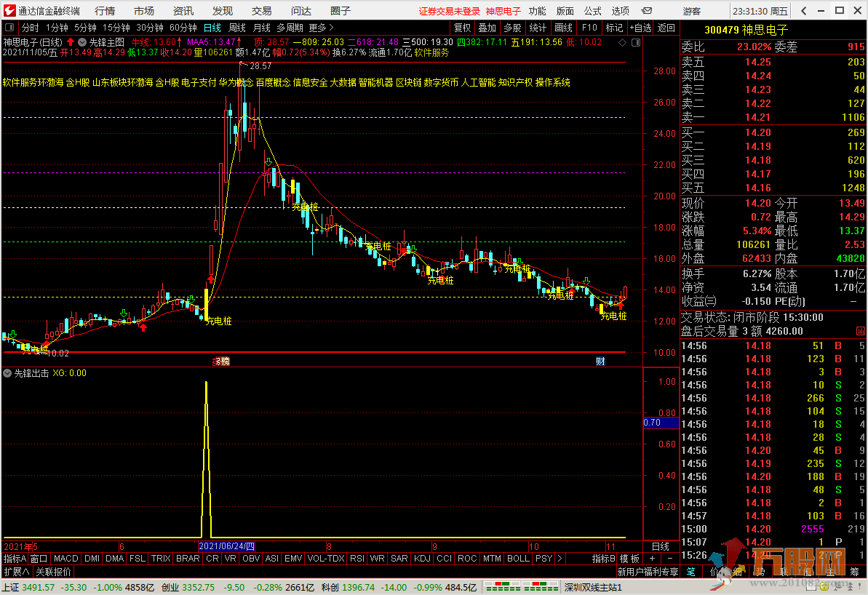Open the 公式 formula menu
Image resolution: width=868 pixels, height=595 pixels.
click(x=592, y=10)
